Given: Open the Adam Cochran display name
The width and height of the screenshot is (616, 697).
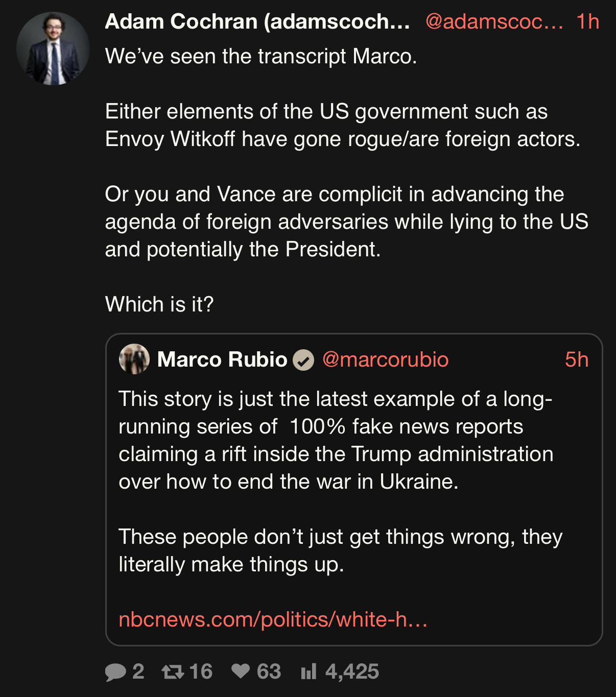Looking at the screenshot, I should (x=257, y=22).
